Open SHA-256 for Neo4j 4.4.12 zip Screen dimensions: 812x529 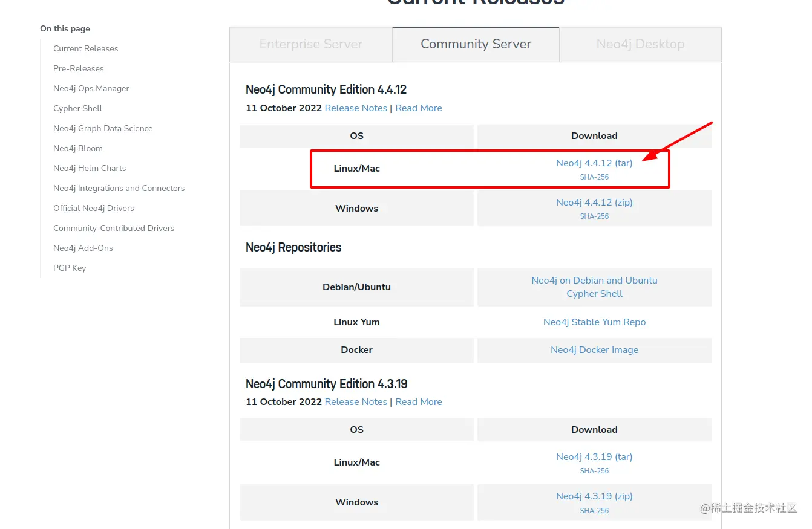click(594, 216)
